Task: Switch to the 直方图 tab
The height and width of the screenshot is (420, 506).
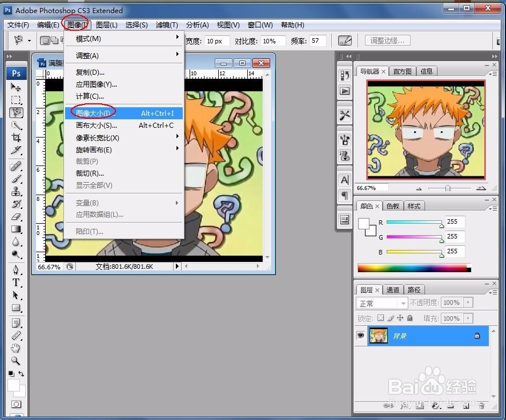Action: click(402, 71)
